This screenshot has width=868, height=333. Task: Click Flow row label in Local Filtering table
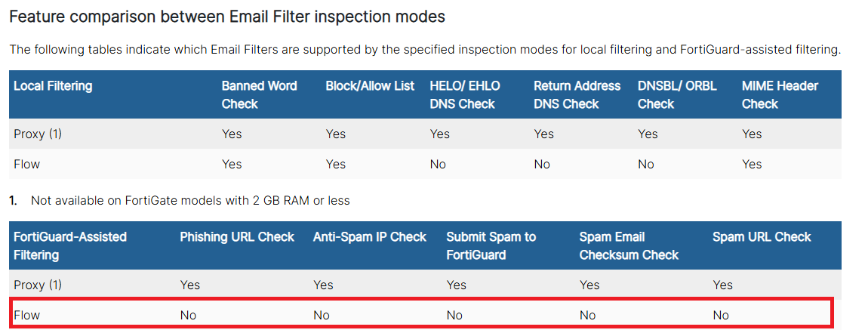[x=27, y=164]
